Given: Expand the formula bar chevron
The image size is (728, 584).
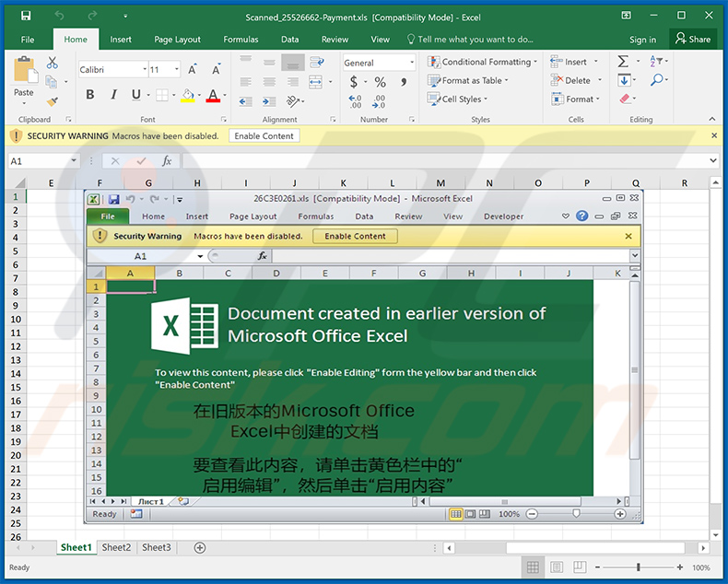Looking at the screenshot, I should coord(713,160).
